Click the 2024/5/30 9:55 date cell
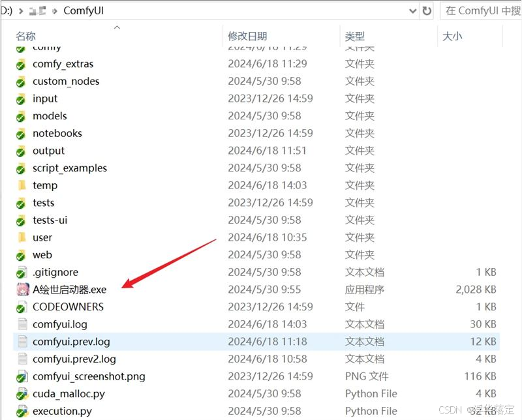Viewport: 522px width, 420px height. click(264, 290)
